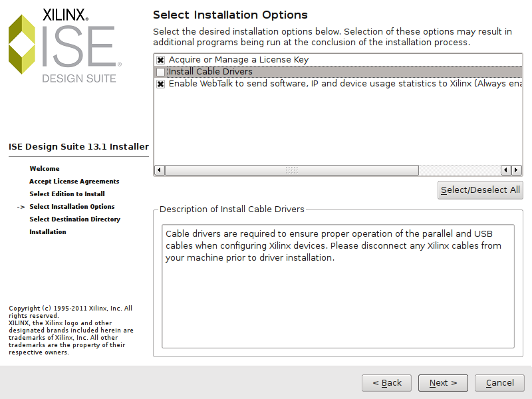The width and height of the screenshot is (532, 399).
Task: Select the Enable WebTalk option row text
Action: coord(345,84)
